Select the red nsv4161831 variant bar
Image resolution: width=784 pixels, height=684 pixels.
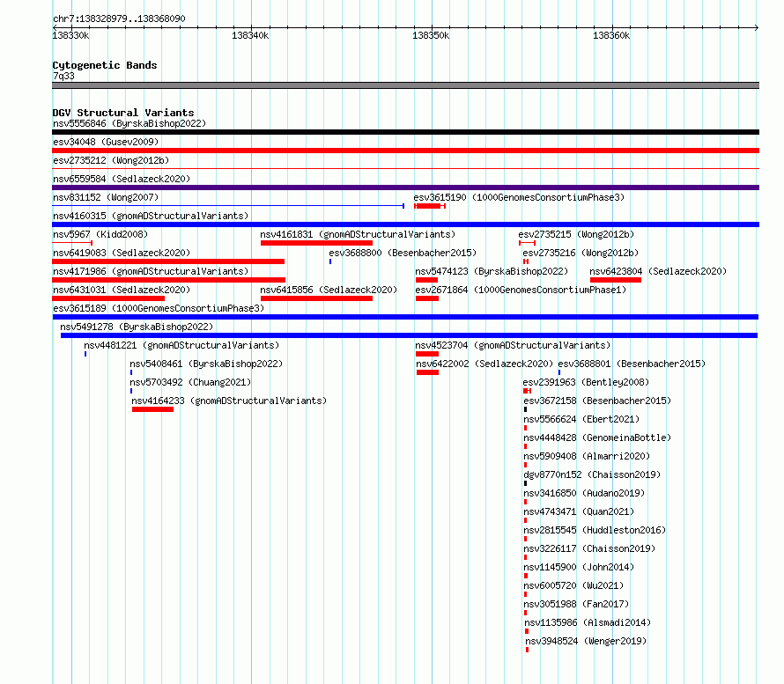(316, 243)
